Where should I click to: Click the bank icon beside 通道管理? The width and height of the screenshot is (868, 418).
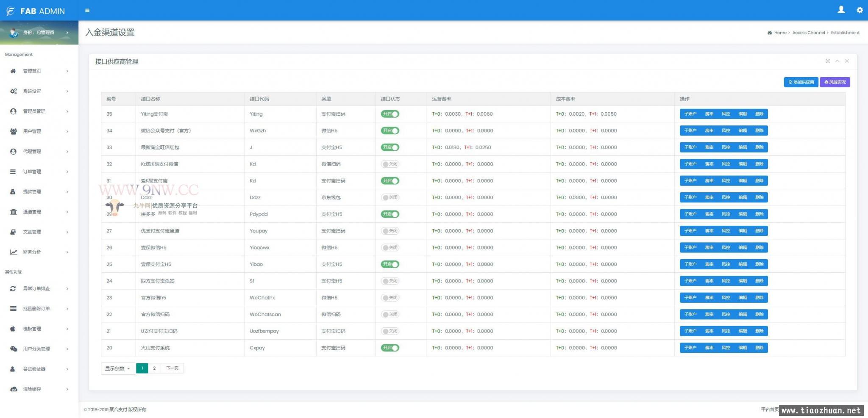click(x=14, y=212)
